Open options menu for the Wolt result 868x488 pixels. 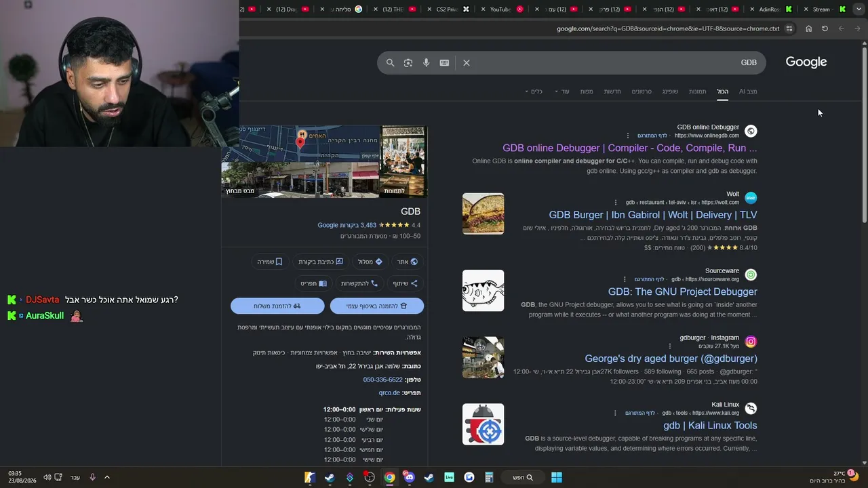[616, 203]
